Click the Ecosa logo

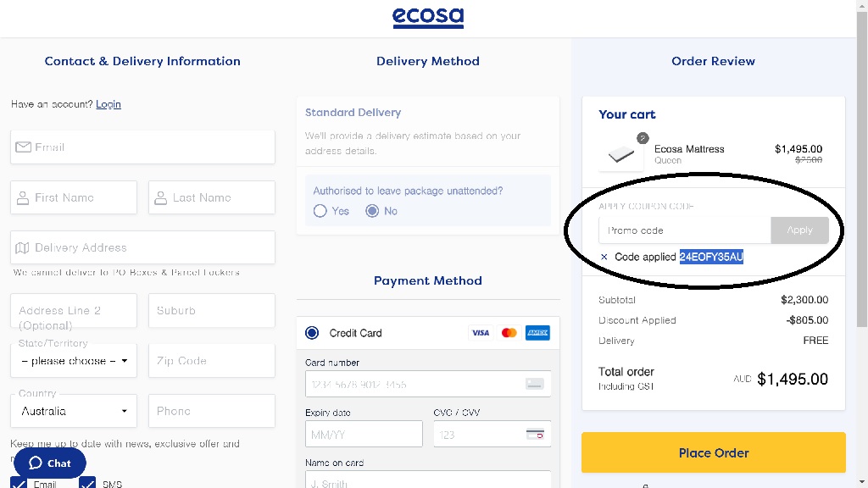click(428, 17)
